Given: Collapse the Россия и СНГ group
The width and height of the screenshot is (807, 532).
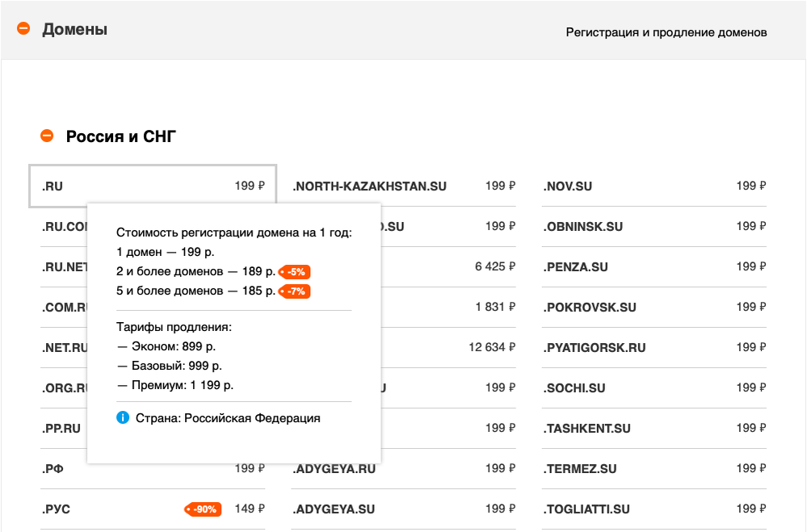Looking at the screenshot, I should click(x=47, y=136).
